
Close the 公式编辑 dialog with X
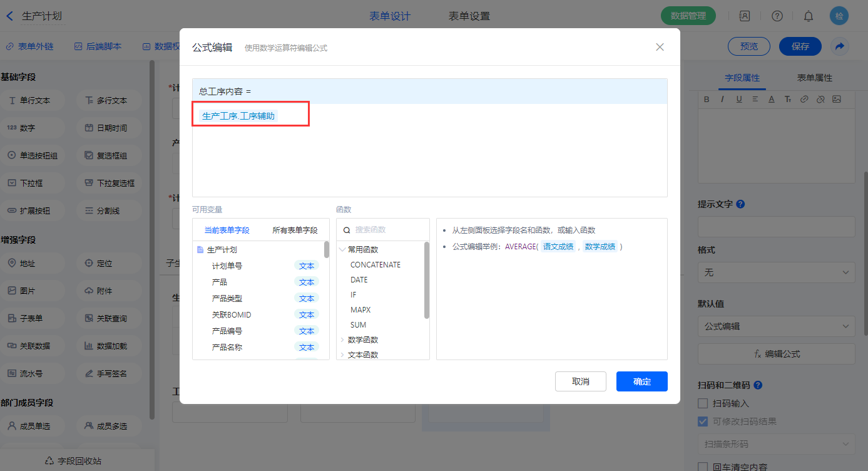tap(660, 47)
